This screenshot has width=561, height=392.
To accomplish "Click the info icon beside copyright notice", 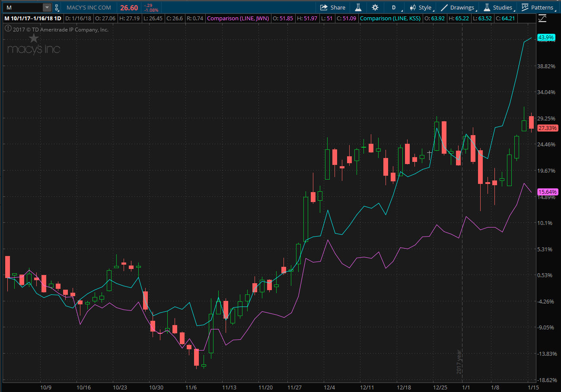I will pos(7,29).
